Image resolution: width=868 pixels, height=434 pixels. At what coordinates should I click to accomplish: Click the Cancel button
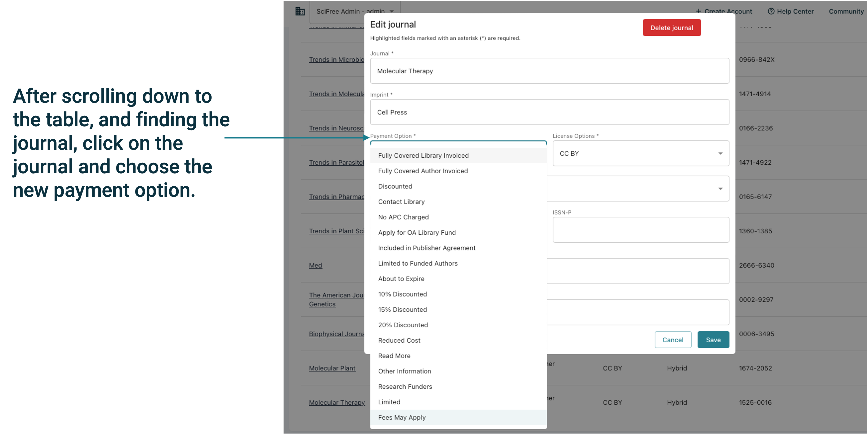coord(673,340)
